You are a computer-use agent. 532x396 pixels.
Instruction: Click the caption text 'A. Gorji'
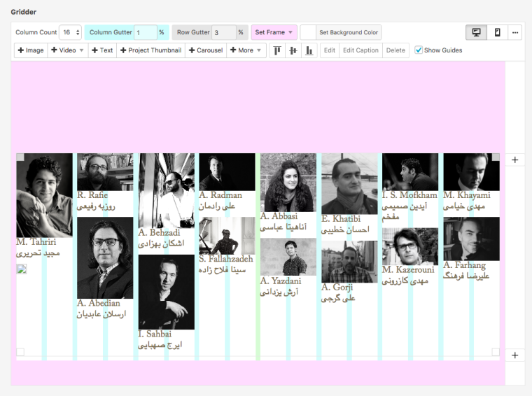337,287
